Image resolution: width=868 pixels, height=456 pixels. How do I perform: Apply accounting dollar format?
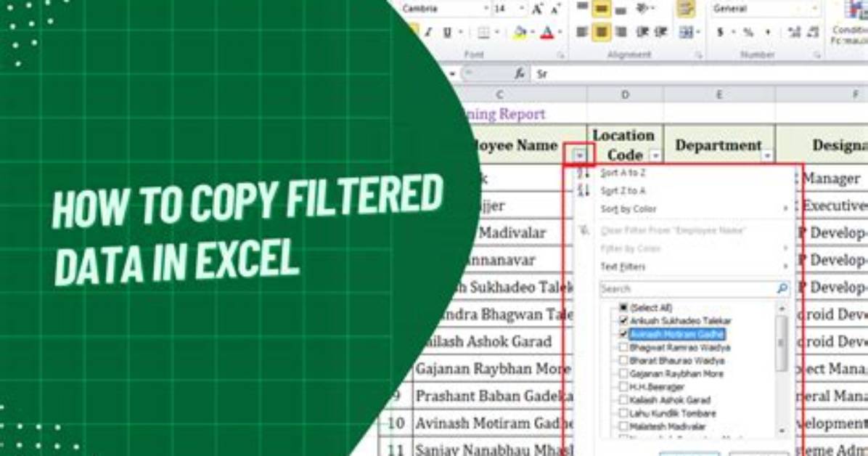click(720, 33)
